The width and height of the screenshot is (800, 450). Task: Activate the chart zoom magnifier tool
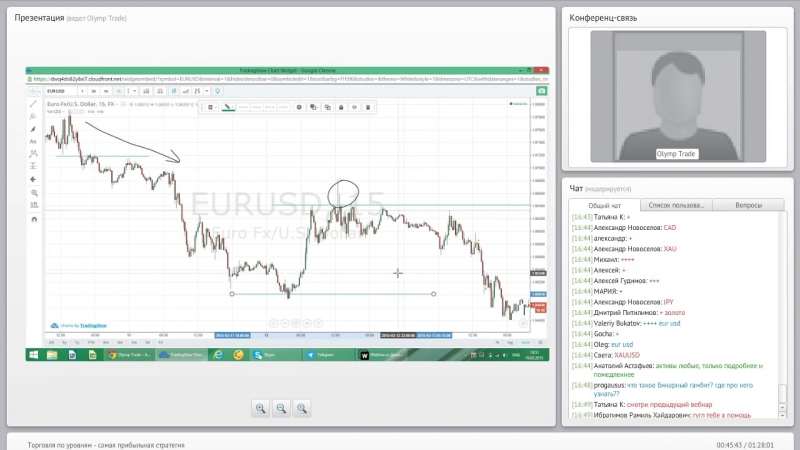point(33,192)
